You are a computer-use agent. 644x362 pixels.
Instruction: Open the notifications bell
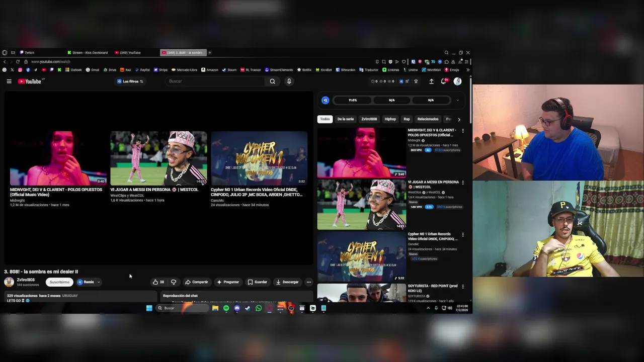point(444,81)
